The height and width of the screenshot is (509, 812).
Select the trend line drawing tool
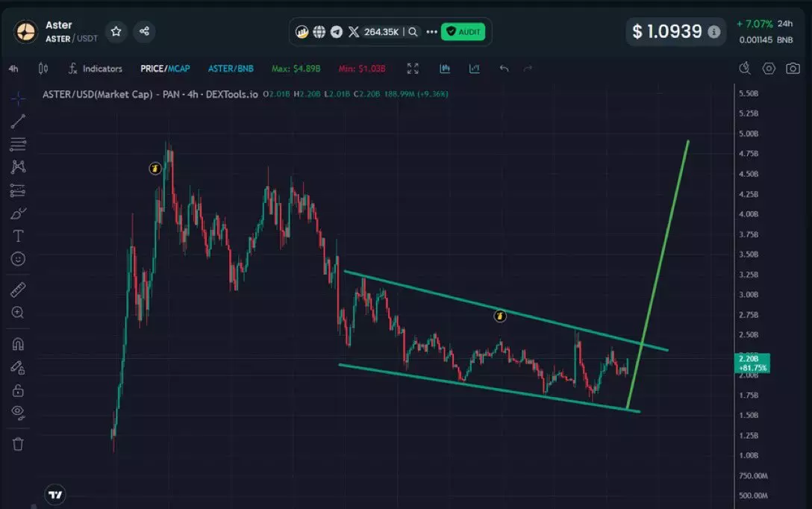tap(18, 121)
